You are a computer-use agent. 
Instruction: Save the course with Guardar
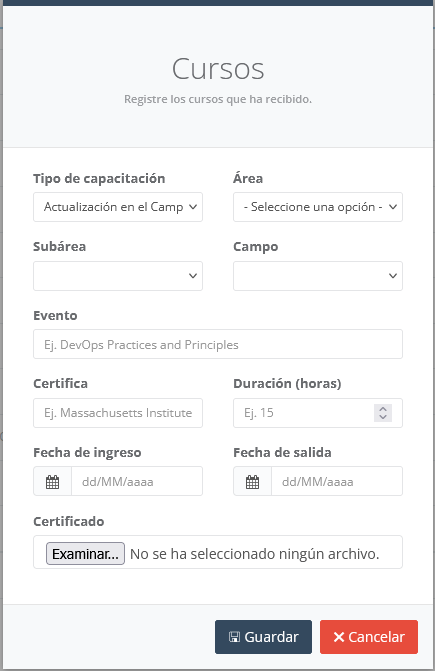click(x=263, y=637)
